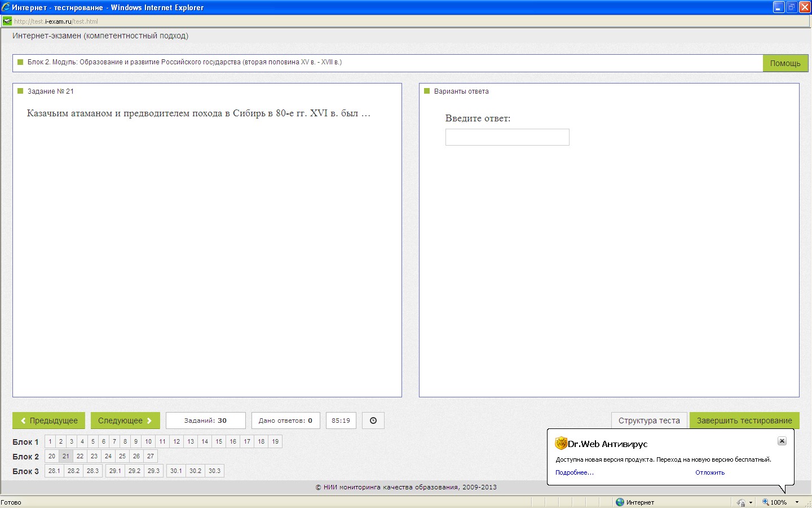The image size is (812, 508).
Task: Click the protected mode icon in status bar
Action: tap(741, 502)
